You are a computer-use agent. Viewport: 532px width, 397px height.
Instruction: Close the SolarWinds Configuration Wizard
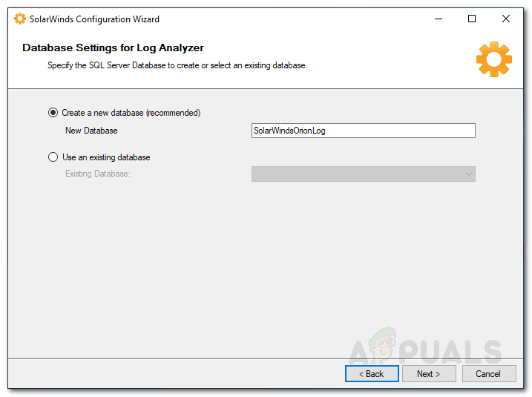point(506,19)
